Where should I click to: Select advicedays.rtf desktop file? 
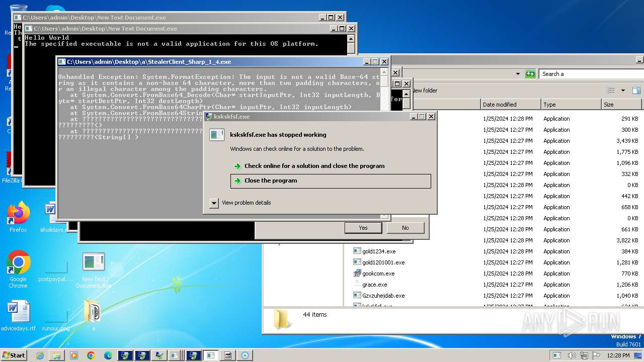[18, 316]
